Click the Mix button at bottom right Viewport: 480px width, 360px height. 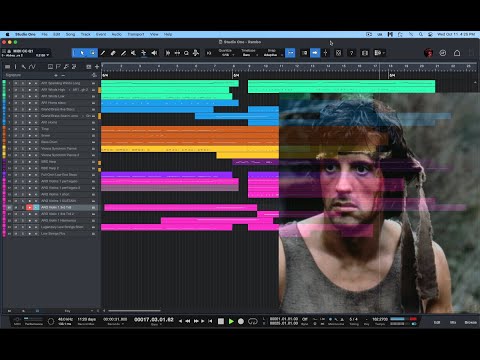click(x=453, y=322)
